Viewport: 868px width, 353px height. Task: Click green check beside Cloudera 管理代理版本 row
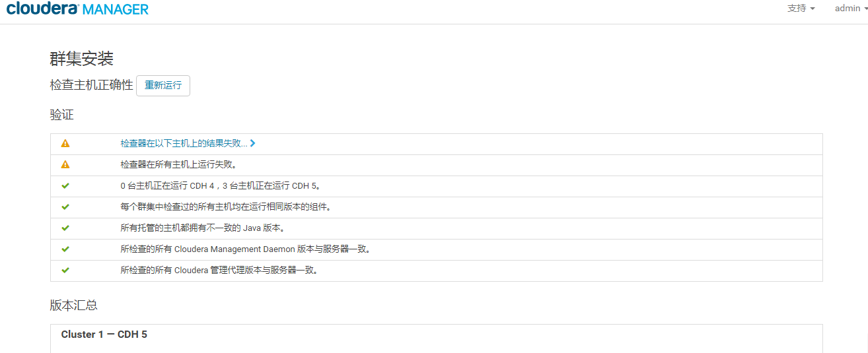point(65,270)
